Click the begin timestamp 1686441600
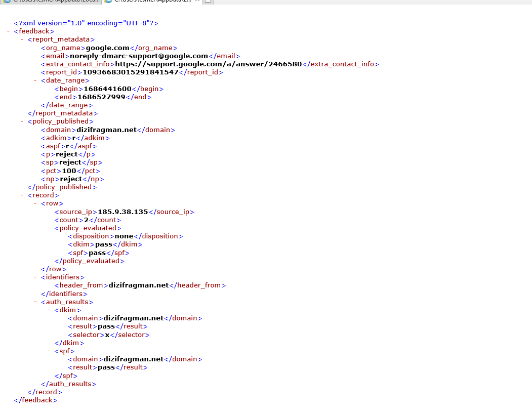Image resolution: width=532 pixels, height=417 pixels. (x=107, y=89)
